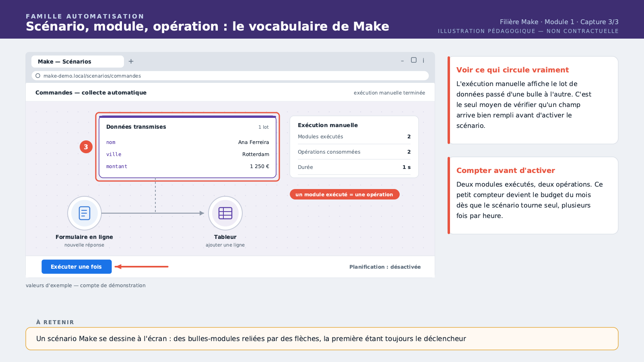The height and width of the screenshot is (362, 644).
Task: Click the Exécution manuelle panel heading
Action: pos(328,125)
